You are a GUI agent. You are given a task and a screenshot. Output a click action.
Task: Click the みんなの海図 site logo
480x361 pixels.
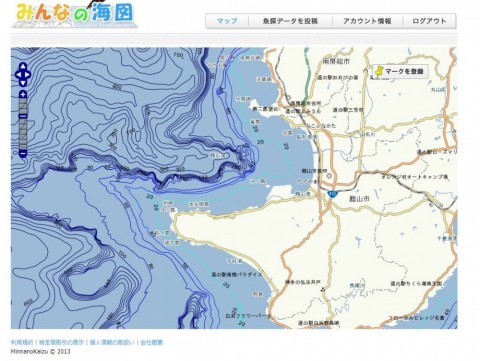(75, 14)
